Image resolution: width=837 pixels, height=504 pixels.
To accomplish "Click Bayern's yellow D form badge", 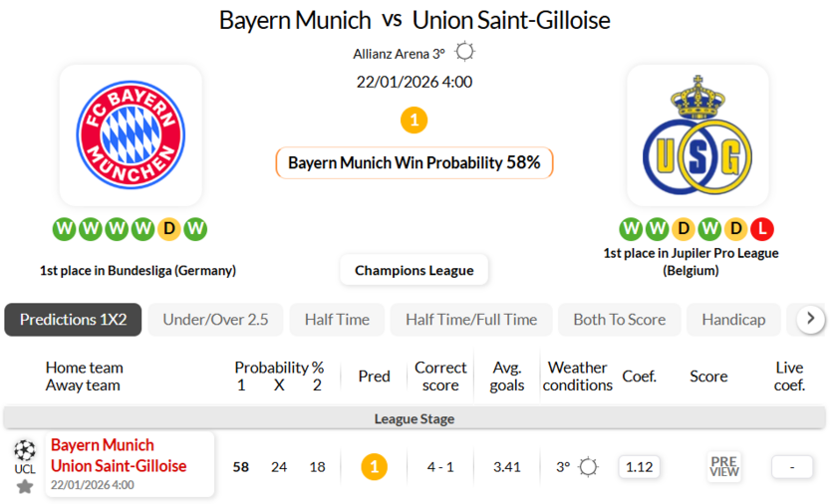I will click(x=169, y=229).
